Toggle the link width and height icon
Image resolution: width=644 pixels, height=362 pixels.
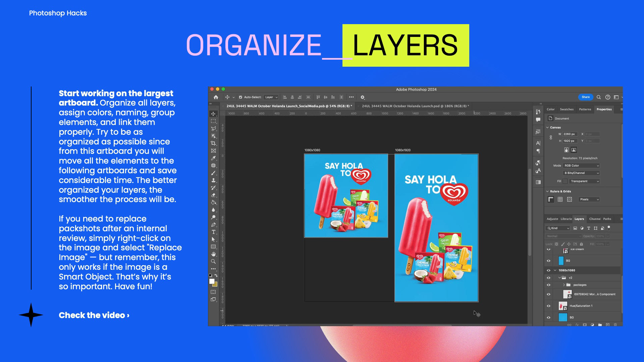point(551,137)
